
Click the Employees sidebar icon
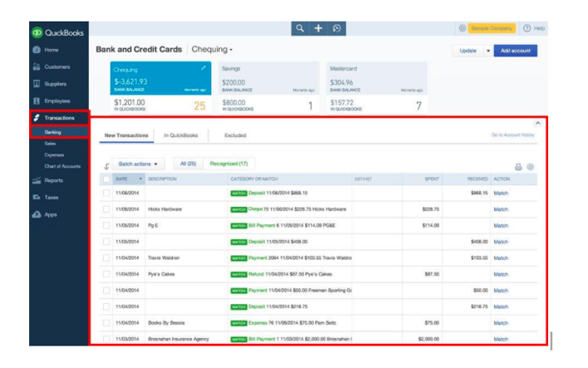coord(37,101)
